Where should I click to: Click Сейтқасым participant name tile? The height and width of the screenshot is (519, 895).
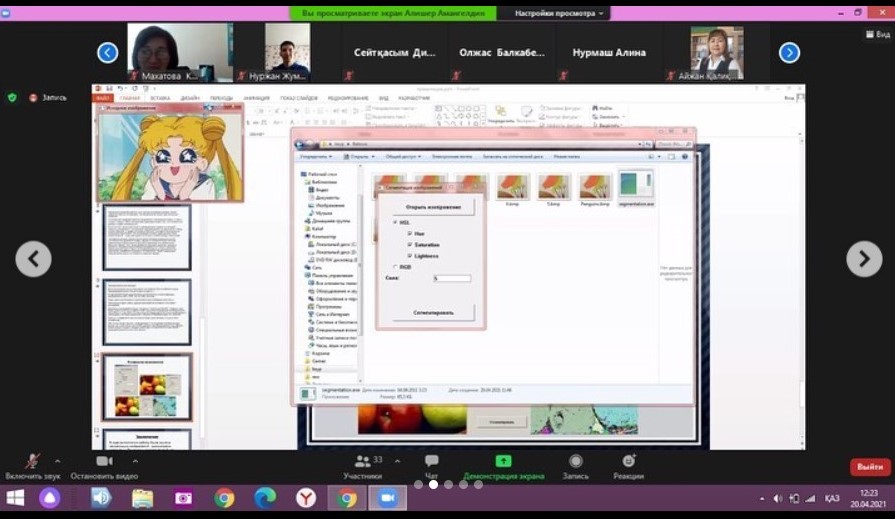coord(394,53)
